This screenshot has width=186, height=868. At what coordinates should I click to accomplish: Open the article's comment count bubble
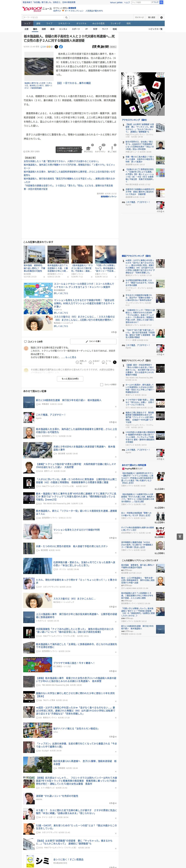[x=43, y=47]
